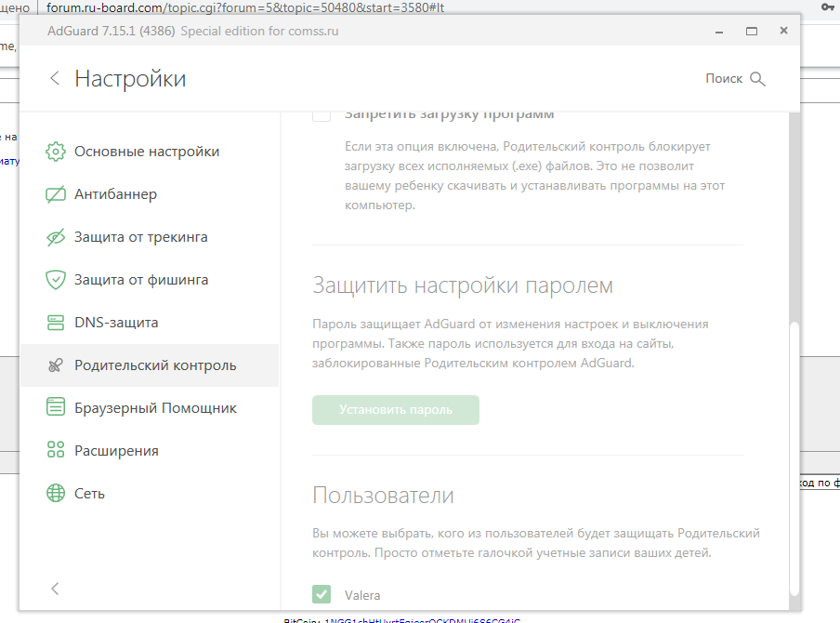840x623 pixels.
Task: Close the AdGuard window
Action: (x=783, y=31)
